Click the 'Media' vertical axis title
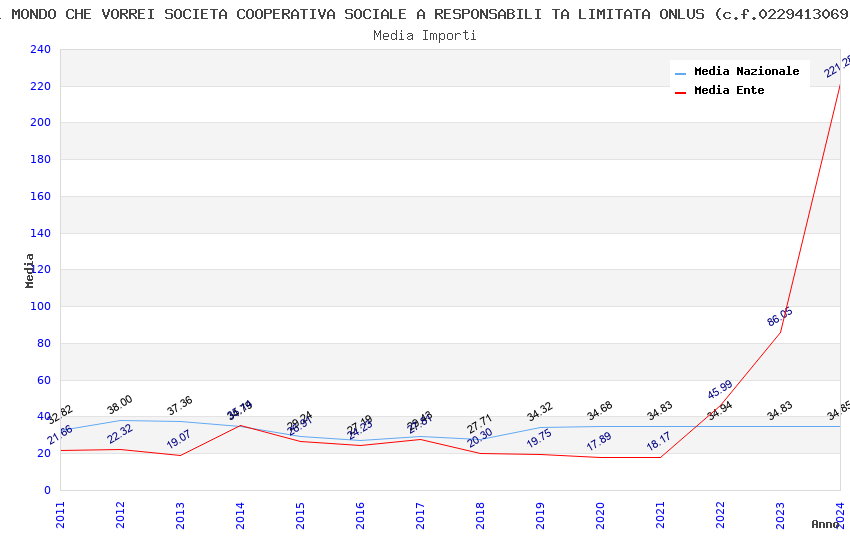Image resolution: width=850 pixels, height=550 pixels. click(x=29, y=270)
